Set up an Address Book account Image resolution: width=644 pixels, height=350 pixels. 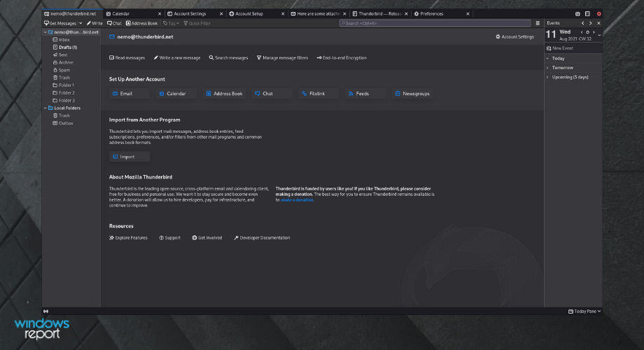[224, 94]
